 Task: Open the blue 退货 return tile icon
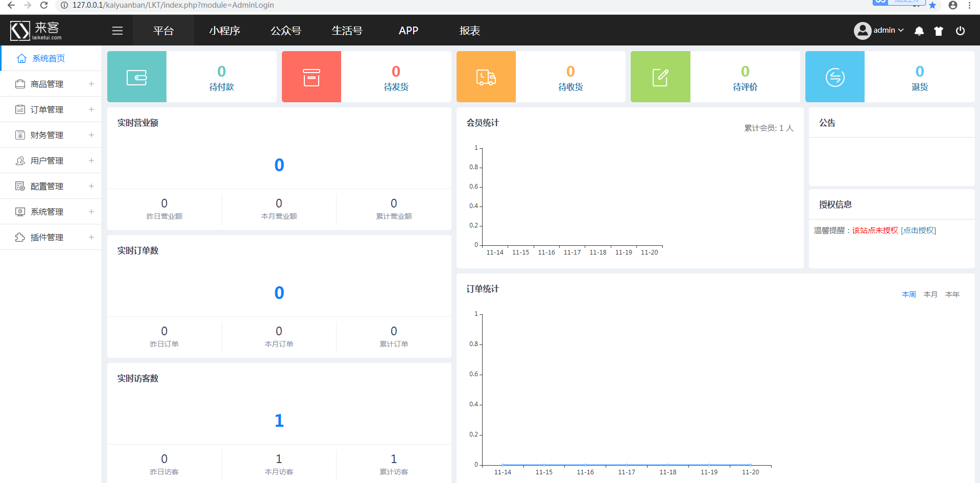point(835,77)
